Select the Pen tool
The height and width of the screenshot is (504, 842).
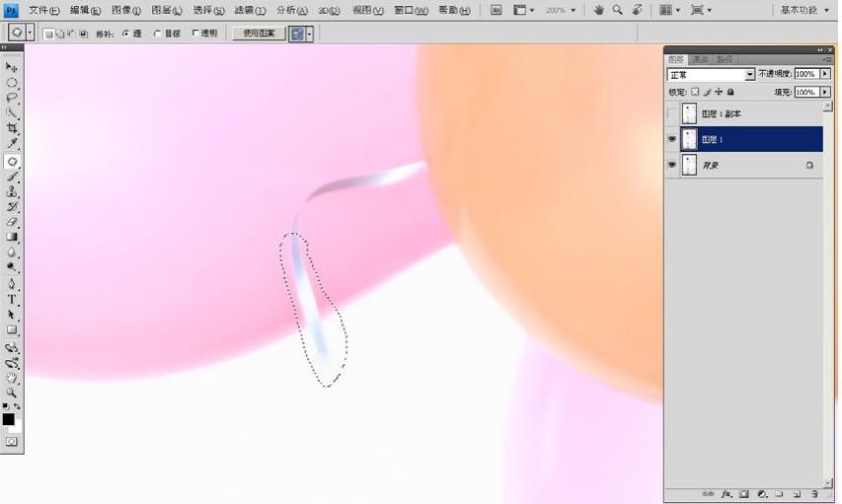click(x=11, y=284)
